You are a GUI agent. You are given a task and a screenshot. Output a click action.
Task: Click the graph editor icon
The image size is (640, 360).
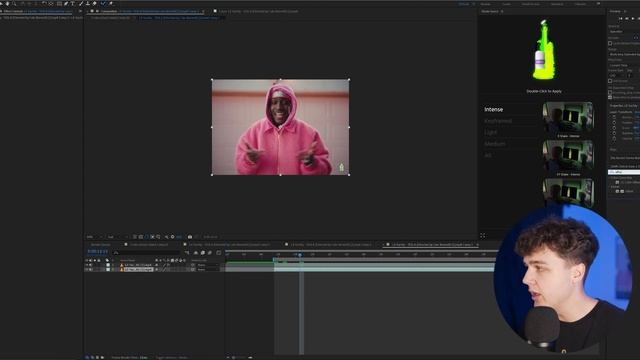click(218, 253)
